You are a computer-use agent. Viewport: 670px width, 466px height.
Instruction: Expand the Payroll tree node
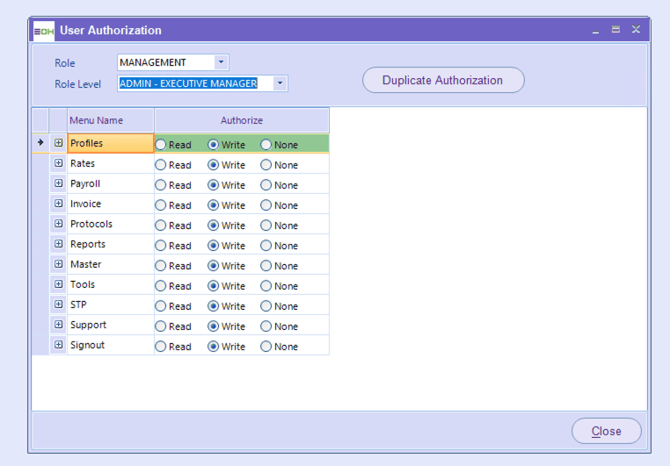click(58, 184)
